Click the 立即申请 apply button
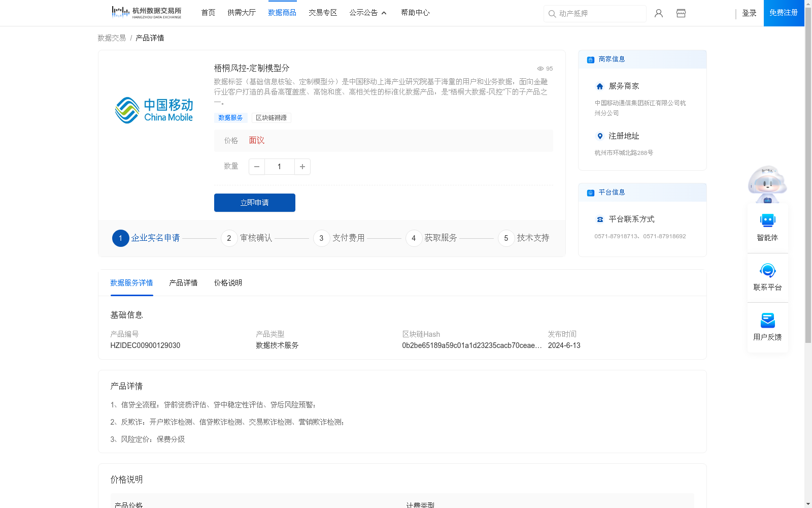The height and width of the screenshot is (508, 812). tap(255, 203)
